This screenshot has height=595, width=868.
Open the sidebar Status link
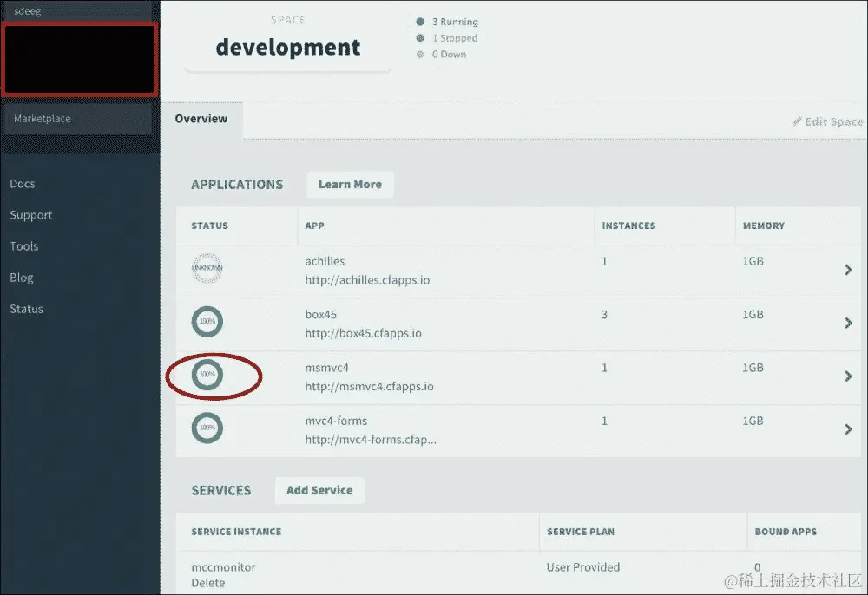pos(27,309)
